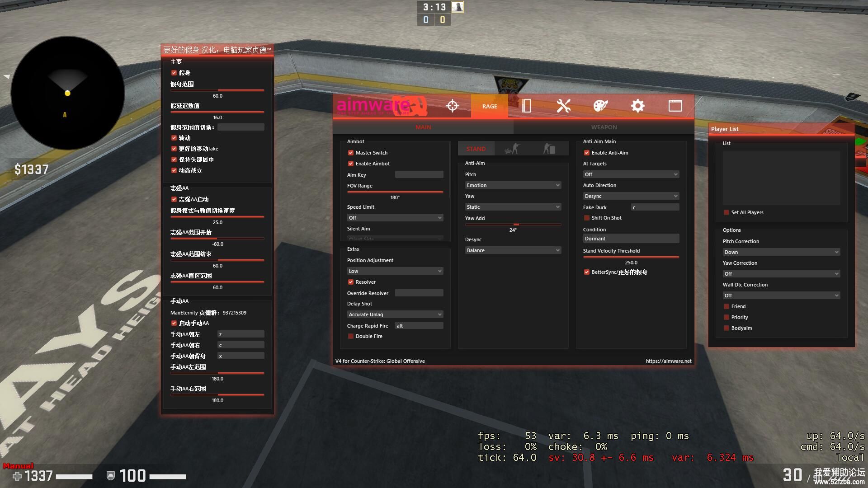Toggle Enable Anti-Aim checkbox
This screenshot has width=868, height=488.
tap(586, 153)
